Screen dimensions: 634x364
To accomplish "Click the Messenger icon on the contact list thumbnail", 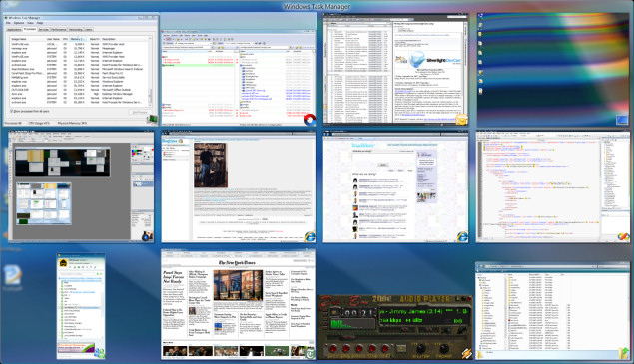I will click(x=100, y=353).
